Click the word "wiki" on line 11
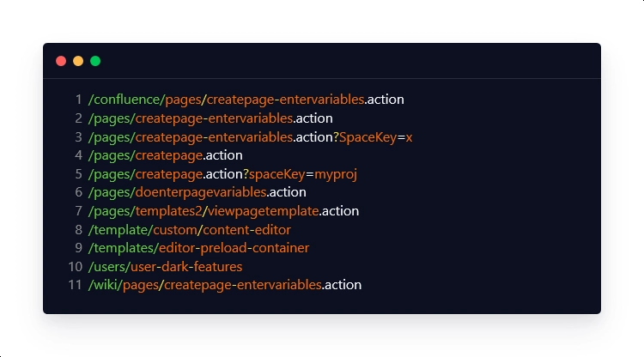The image size is (644, 357). tap(105, 285)
